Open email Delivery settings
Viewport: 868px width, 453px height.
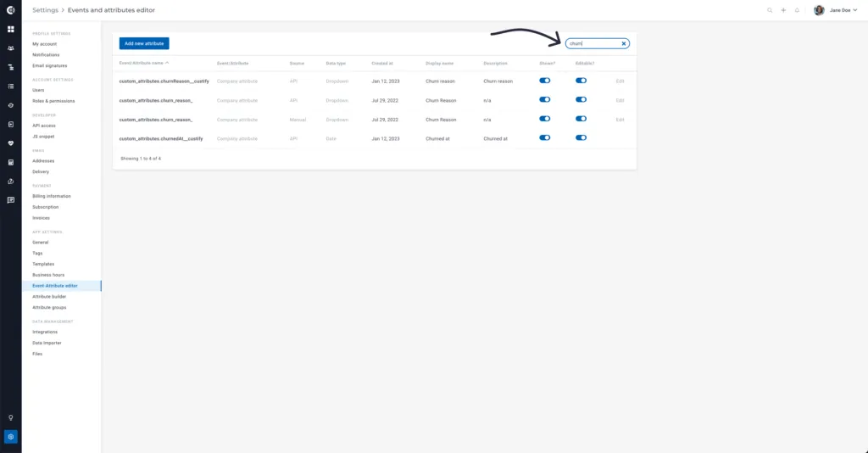coord(41,171)
